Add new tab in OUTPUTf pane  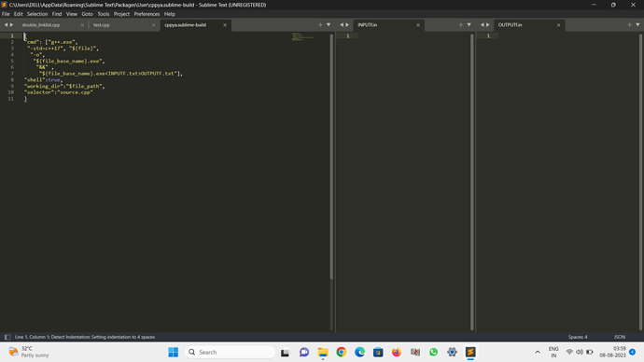(630, 25)
